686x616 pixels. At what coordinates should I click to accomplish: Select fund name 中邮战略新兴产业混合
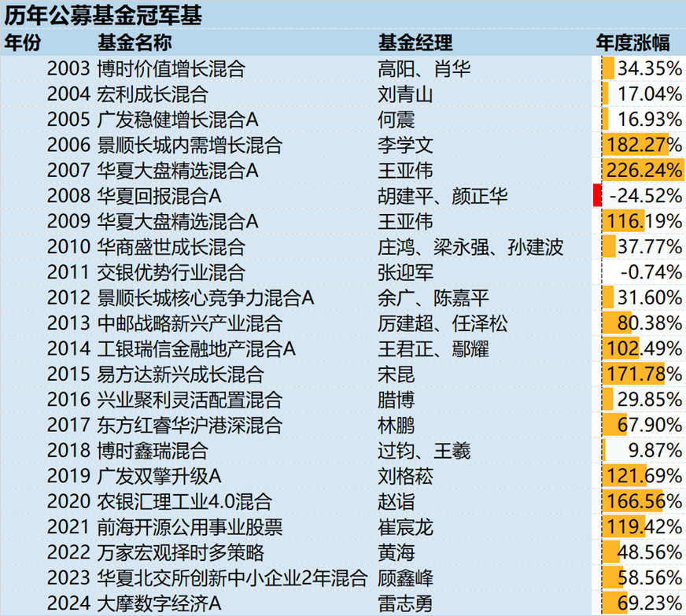click(x=190, y=323)
